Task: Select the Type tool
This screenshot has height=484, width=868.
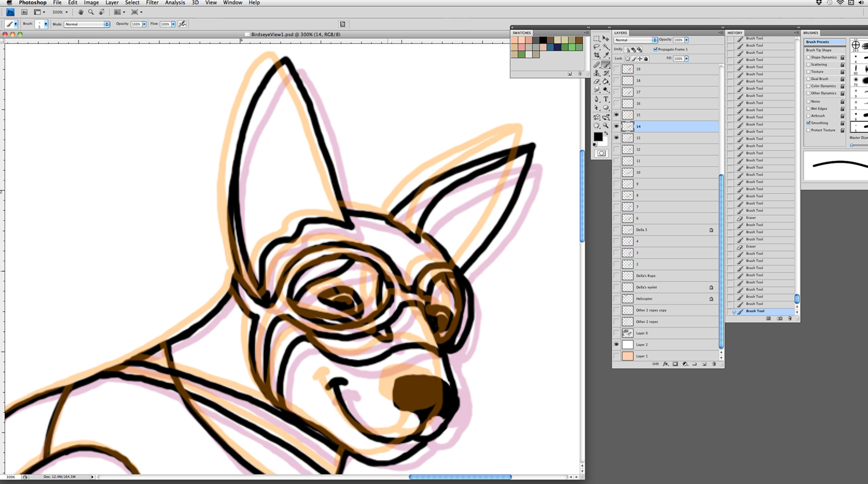Action: [x=605, y=99]
